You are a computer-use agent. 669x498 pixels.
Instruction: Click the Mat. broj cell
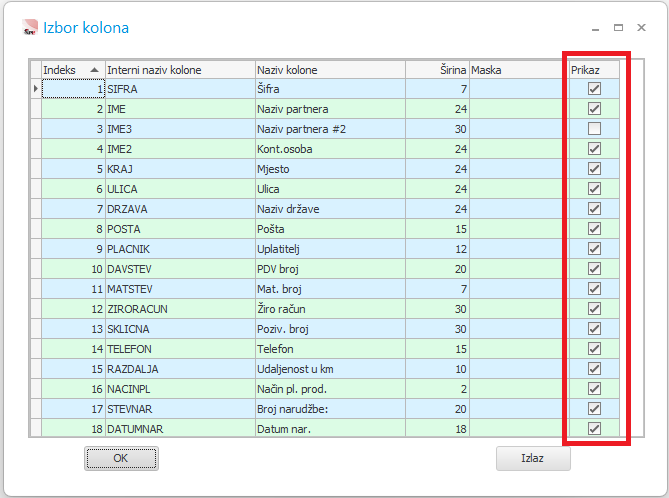(x=330, y=289)
